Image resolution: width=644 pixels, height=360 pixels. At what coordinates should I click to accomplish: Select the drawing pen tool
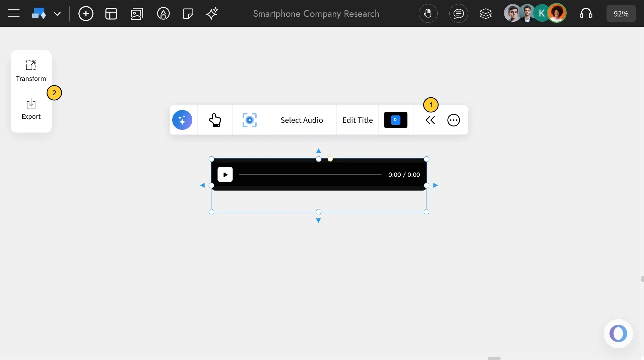(x=163, y=13)
